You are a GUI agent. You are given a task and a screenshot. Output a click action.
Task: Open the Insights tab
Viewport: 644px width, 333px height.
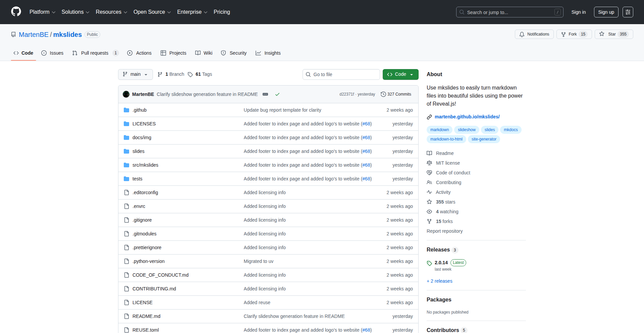(268, 53)
